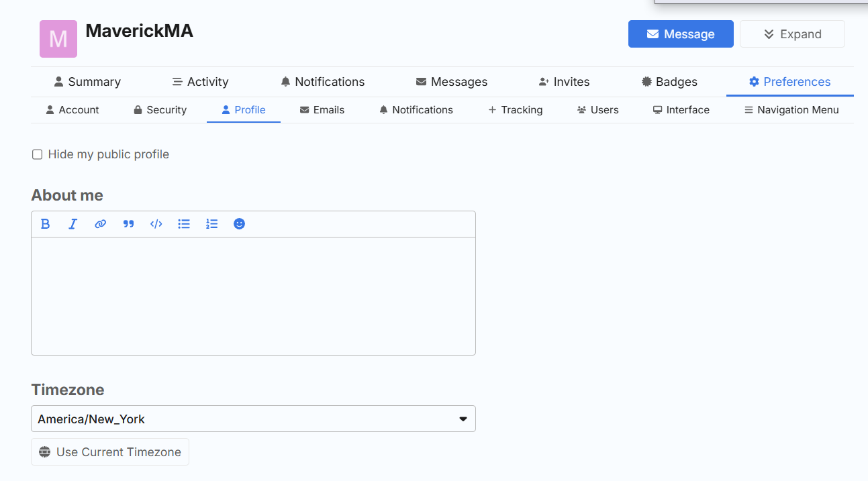Insert a numbered list in About me
Image resolution: width=868 pixels, height=481 pixels.
[211, 224]
